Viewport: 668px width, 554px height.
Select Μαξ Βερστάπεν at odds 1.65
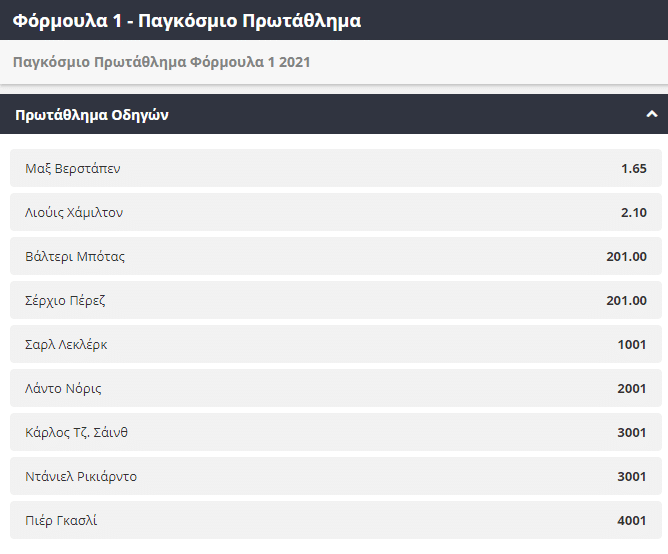335,168
